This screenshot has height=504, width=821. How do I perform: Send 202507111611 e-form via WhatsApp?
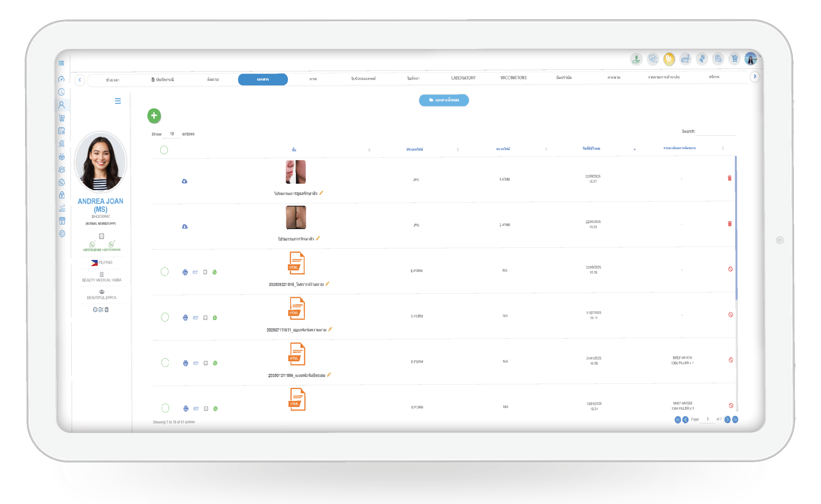pos(215,318)
